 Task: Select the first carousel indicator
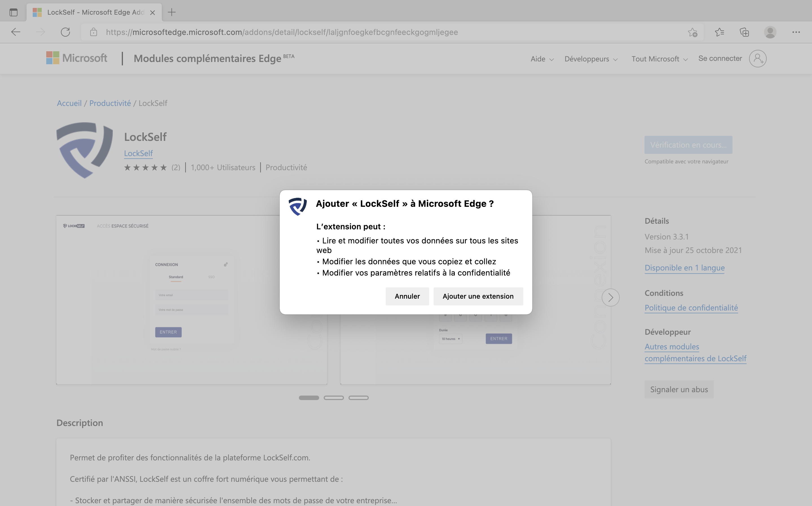pos(309,398)
